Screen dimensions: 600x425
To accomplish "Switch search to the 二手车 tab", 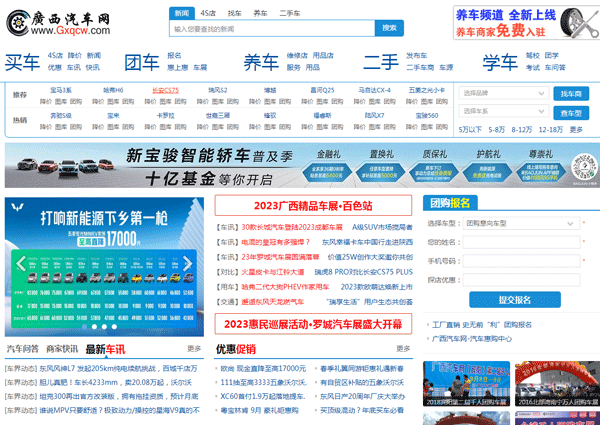I will [290, 13].
